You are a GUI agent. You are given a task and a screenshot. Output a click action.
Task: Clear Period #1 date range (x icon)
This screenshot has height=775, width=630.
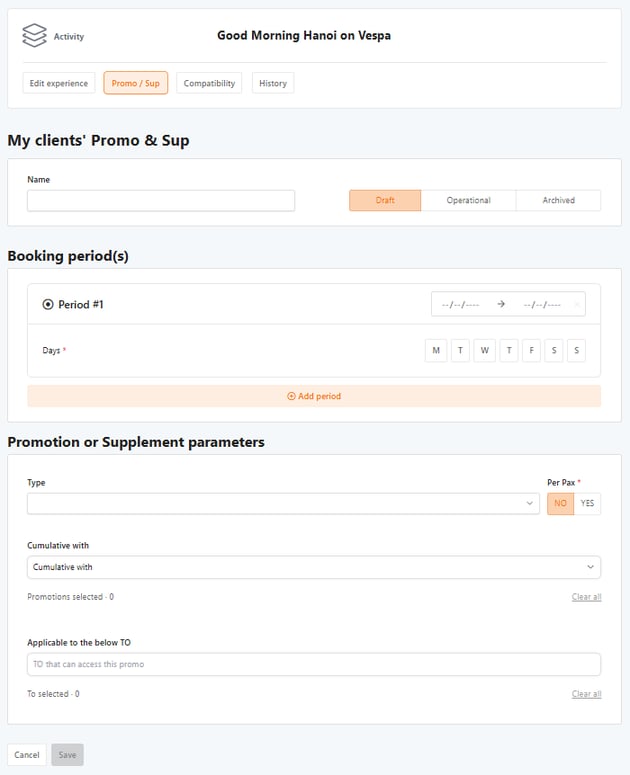click(578, 304)
